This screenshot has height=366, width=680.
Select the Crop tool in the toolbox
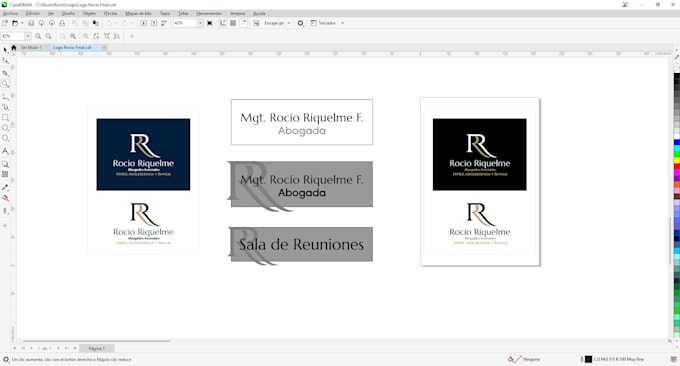point(5,73)
